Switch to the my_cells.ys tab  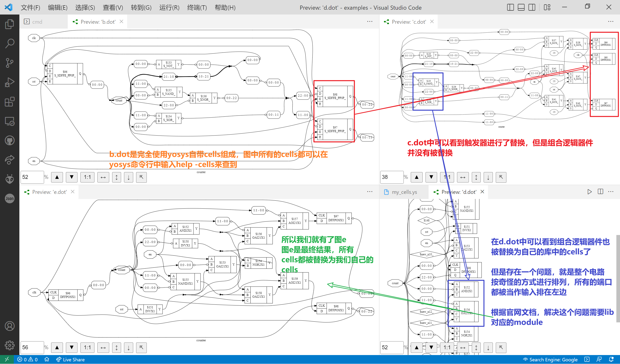click(x=404, y=192)
